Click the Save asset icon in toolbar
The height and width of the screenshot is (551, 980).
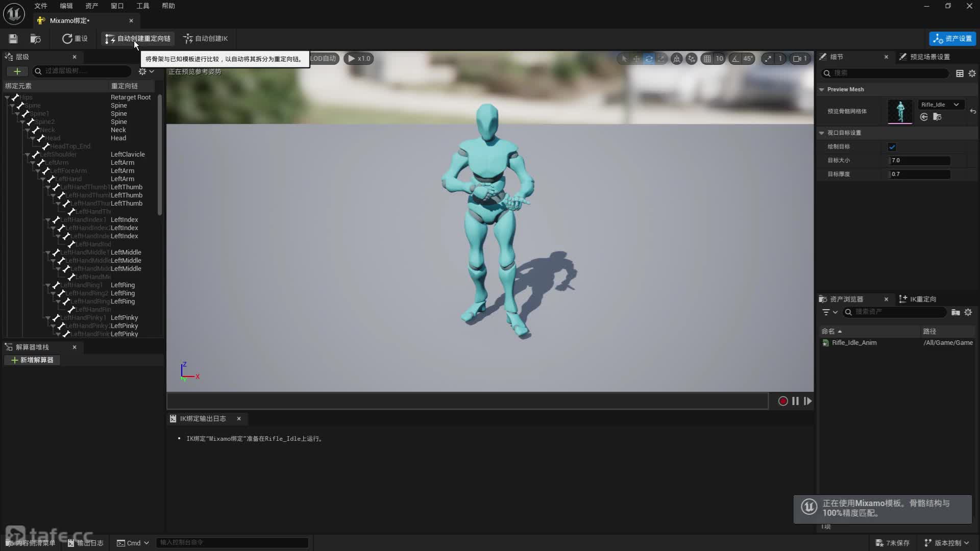pos(13,39)
